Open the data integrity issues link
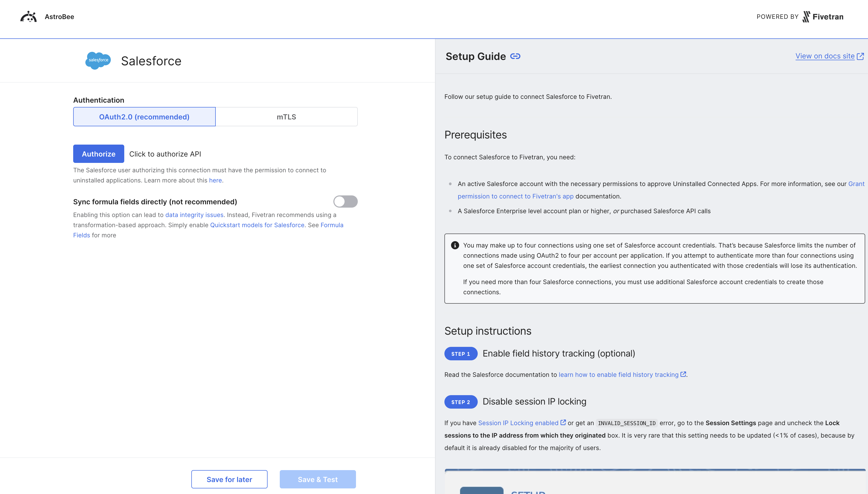This screenshot has height=494, width=868. point(194,215)
